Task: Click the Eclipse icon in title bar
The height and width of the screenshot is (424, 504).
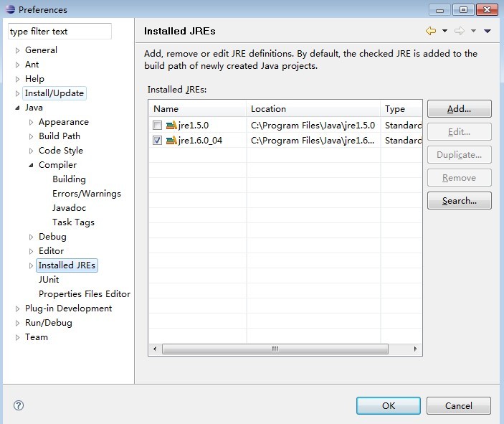Action: coord(10,9)
